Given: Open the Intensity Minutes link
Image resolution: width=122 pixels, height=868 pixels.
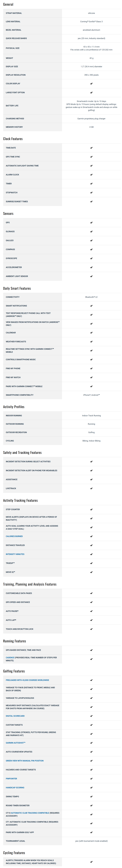Looking at the screenshot, I should pos(15,554).
